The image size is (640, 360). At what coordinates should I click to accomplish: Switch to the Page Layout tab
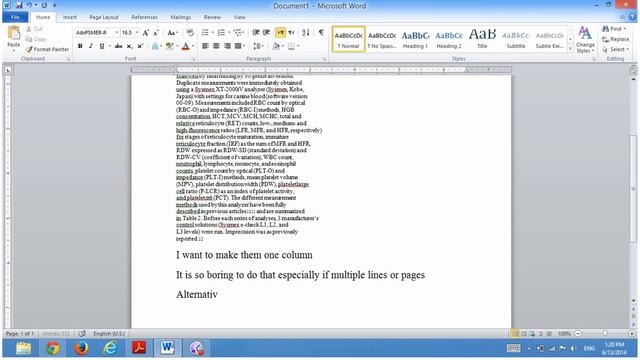tap(104, 17)
